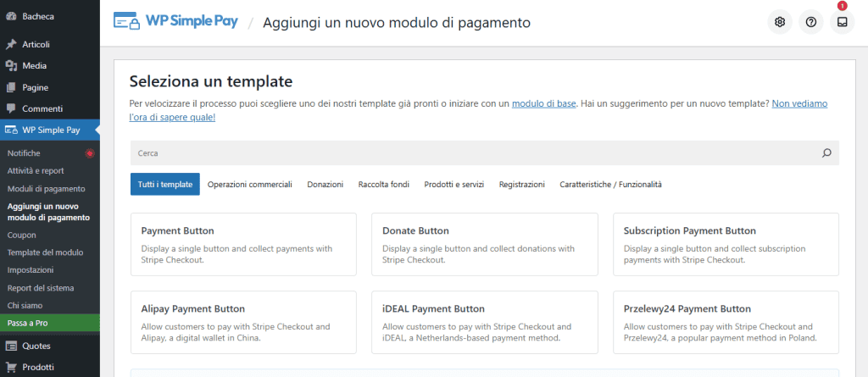This screenshot has height=377, width=868.
Task: Click the red notification count badge
Action: [x=842, y=6]
